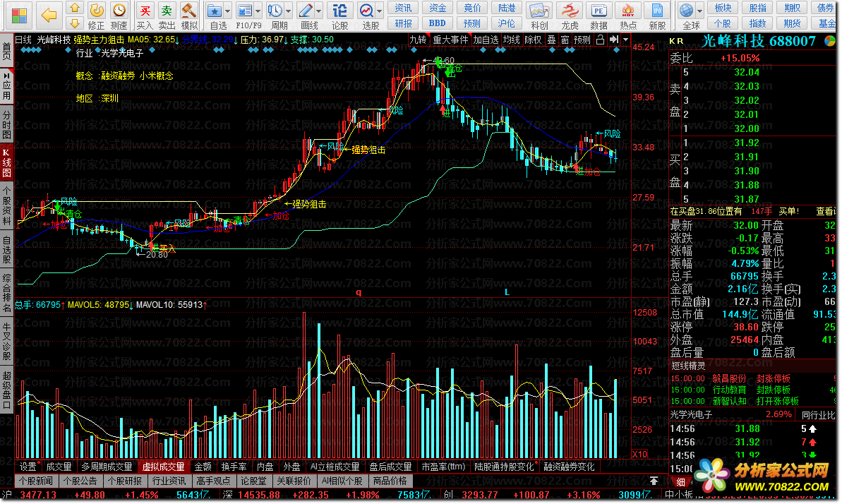Open the 新股 IPO icon
842x504 pixels.
(x=657, y=10)
